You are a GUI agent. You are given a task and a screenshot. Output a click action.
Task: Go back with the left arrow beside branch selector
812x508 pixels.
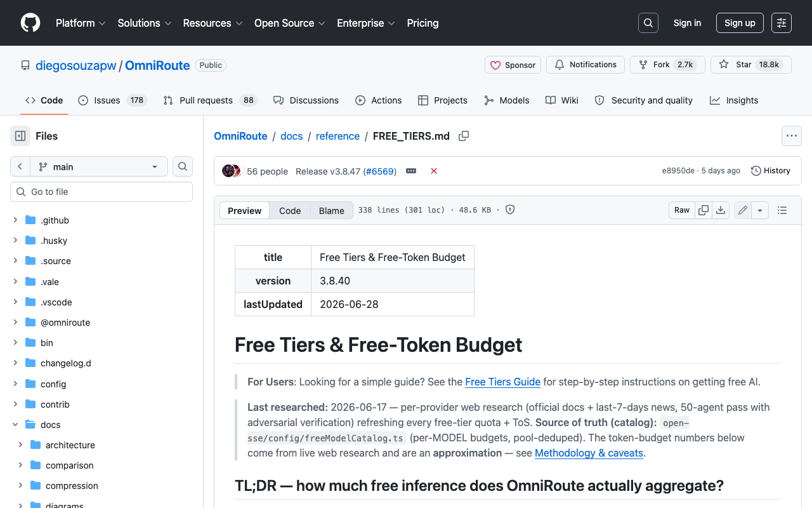20,166
